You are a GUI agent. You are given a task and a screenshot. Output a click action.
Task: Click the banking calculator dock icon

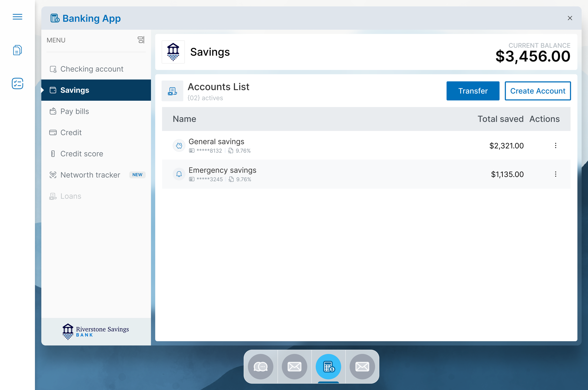328,366
